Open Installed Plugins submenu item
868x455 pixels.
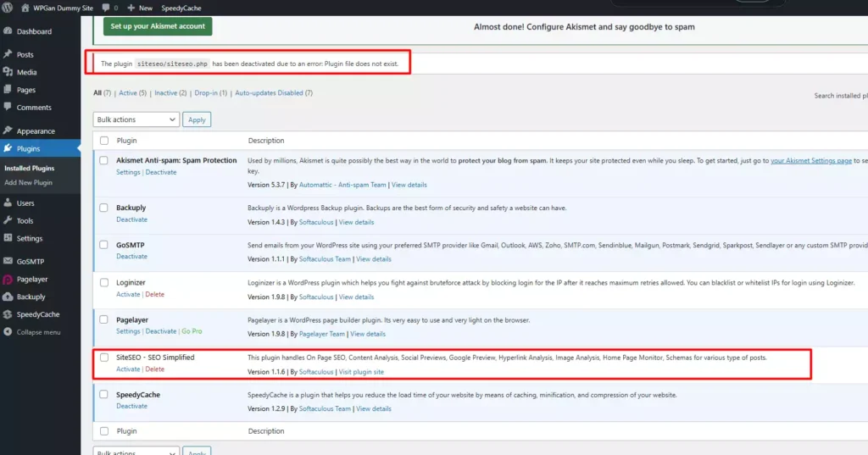point(30,169)
